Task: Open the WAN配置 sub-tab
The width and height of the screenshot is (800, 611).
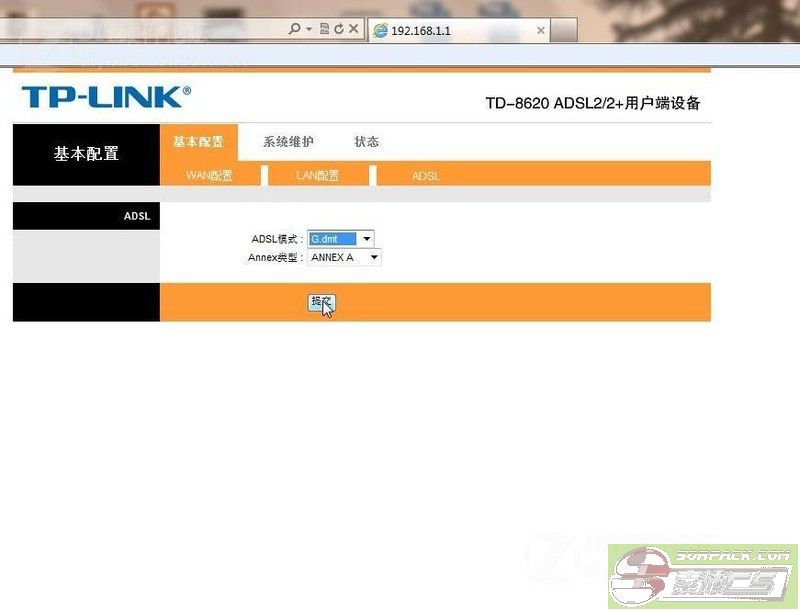Action: click(x=210, y=175)
